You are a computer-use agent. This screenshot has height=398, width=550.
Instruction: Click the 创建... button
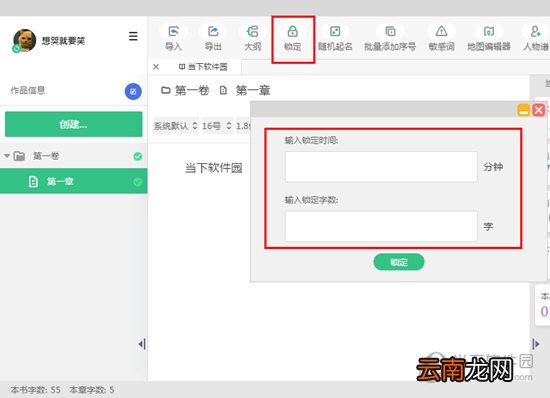(x=74, y=124)
